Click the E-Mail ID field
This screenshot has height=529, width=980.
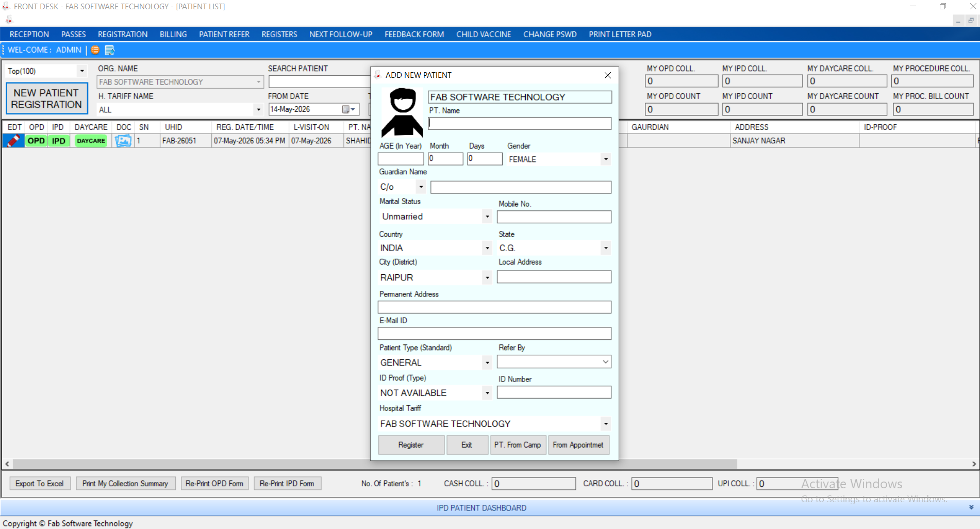pos(494,334)
